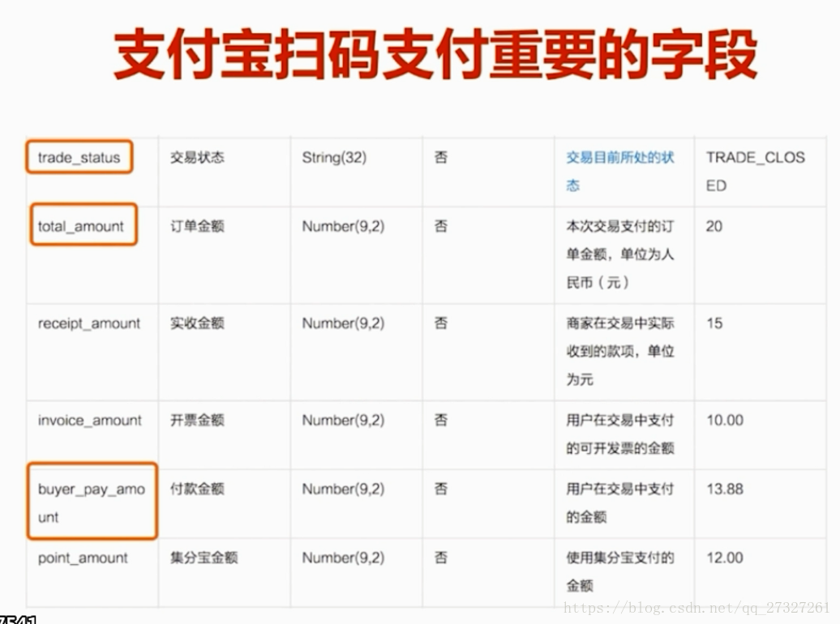Click the 集分宝金额 cell
Viewport: 840px width, 624px height.
[x=204, y=558]
